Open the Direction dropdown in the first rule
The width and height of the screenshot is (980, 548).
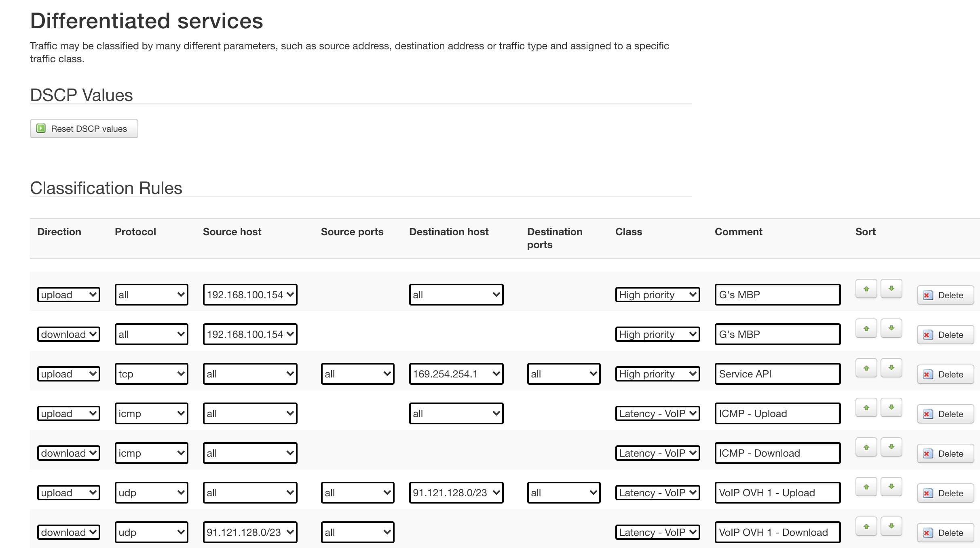pyautogui.click(x=68, y=295)
